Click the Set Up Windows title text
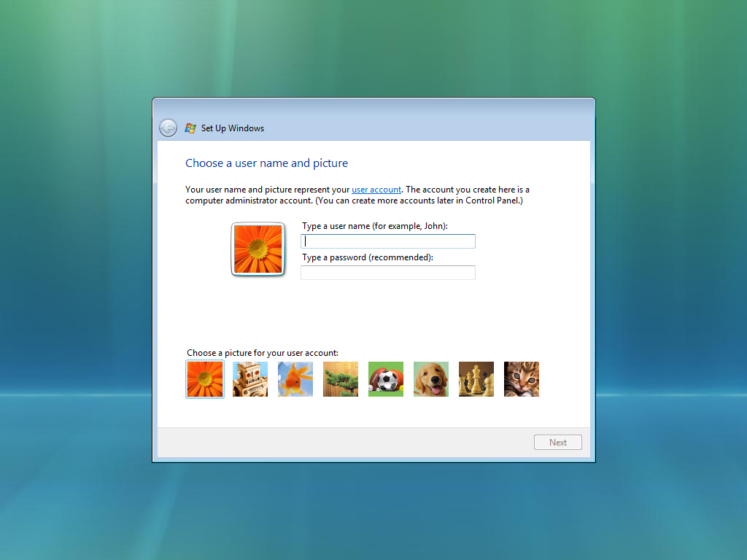The image size is (747, 560). pyautogui.click(x=233, y=128)
